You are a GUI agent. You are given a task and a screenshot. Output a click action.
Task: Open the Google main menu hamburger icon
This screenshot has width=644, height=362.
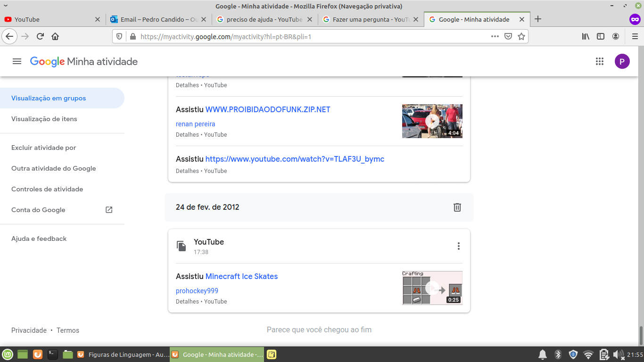coord(17,61)
